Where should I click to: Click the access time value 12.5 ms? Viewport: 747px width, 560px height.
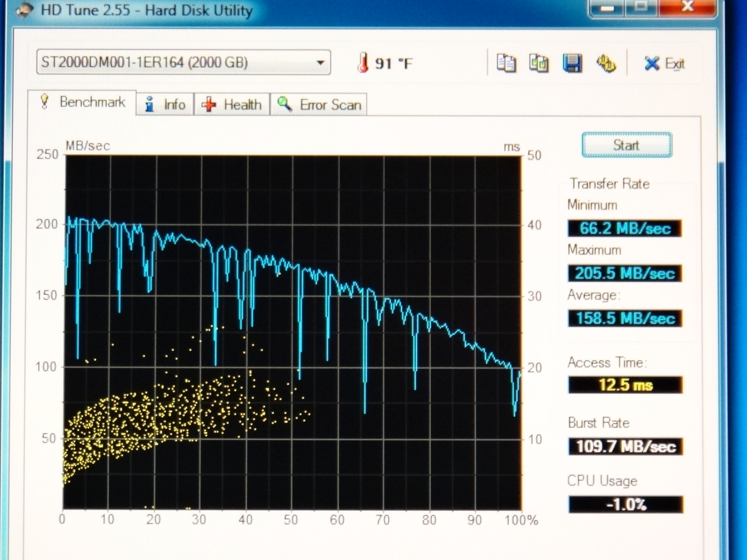pos(625,385)
